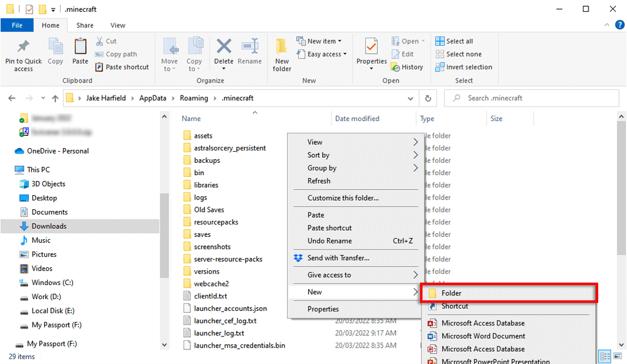627x364 pixels.
Task: Open file History from the ribbon
Action: (408, 67)
